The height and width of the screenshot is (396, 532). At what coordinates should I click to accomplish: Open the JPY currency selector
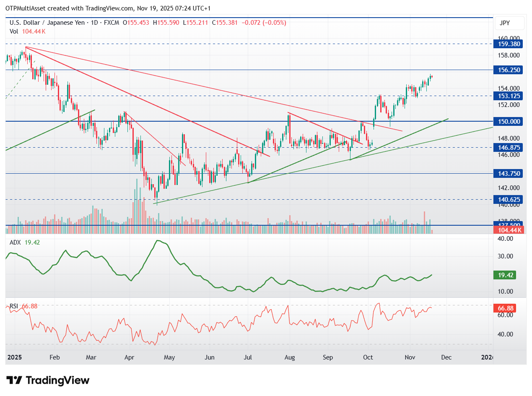click(509, 23)
